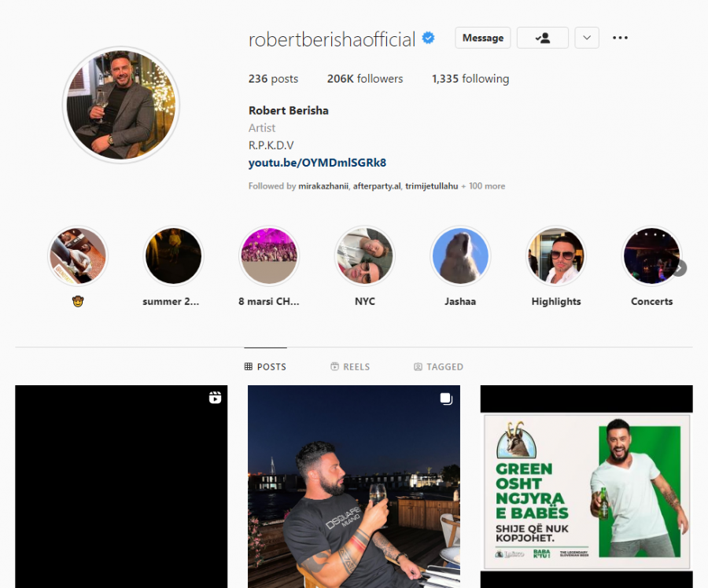Open the Green beer advertisement post
This screenshot has width=708, height=588.
tap(587, 487)
